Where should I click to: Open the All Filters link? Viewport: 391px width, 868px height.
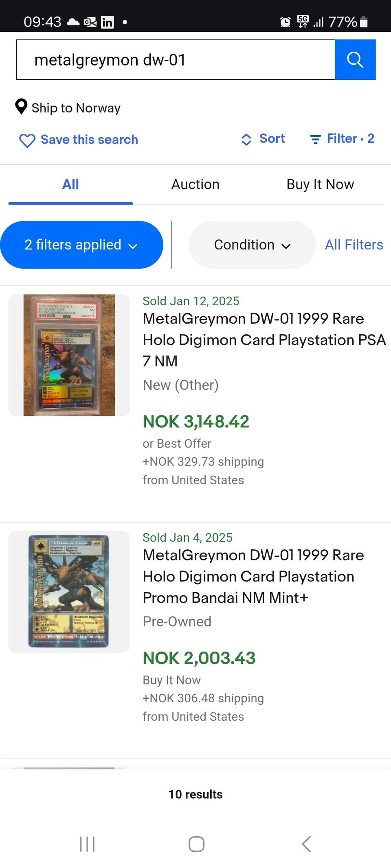[354, 245]
